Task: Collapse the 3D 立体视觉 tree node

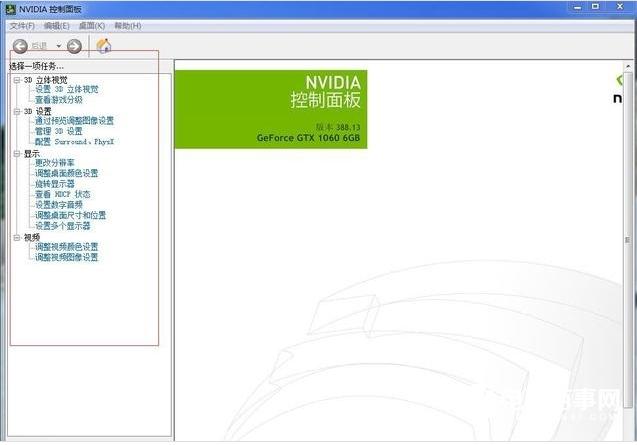Action: coord(16,79)
